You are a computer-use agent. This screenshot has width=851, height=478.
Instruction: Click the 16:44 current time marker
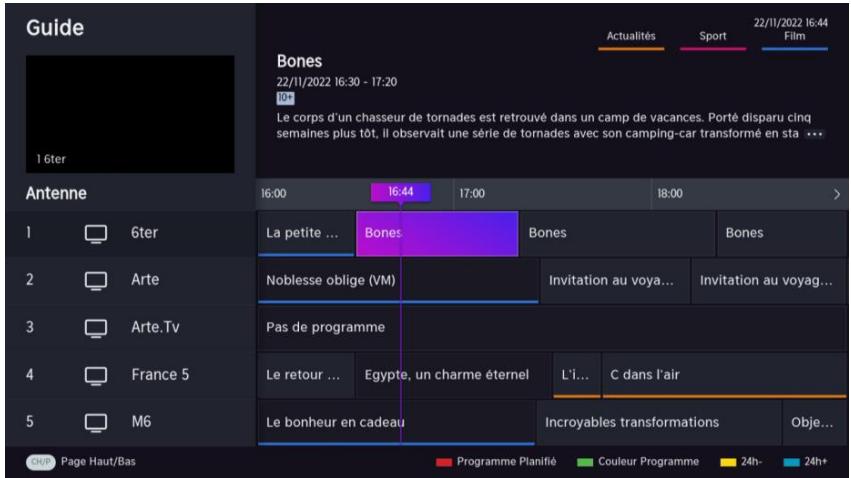coord(401,192)
